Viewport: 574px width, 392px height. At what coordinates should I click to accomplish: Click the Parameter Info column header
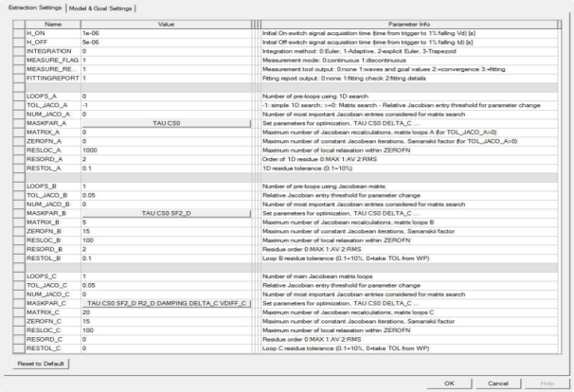click(409, 25)
